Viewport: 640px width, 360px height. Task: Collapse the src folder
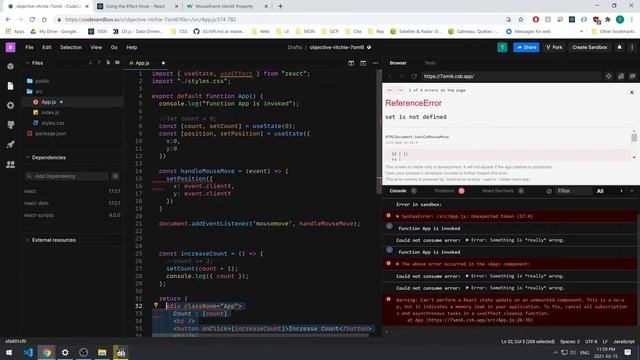point(38,91)
